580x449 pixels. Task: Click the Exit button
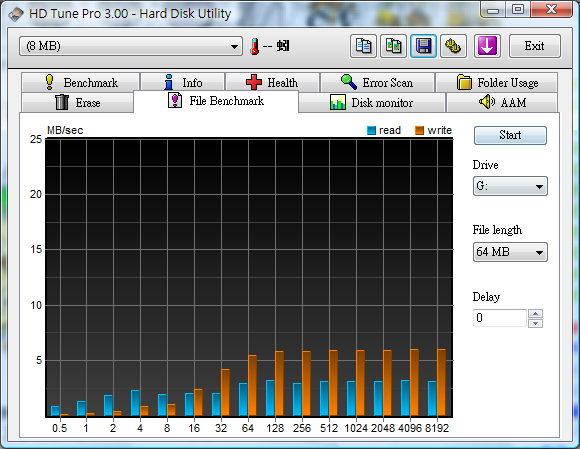point(535,46)
